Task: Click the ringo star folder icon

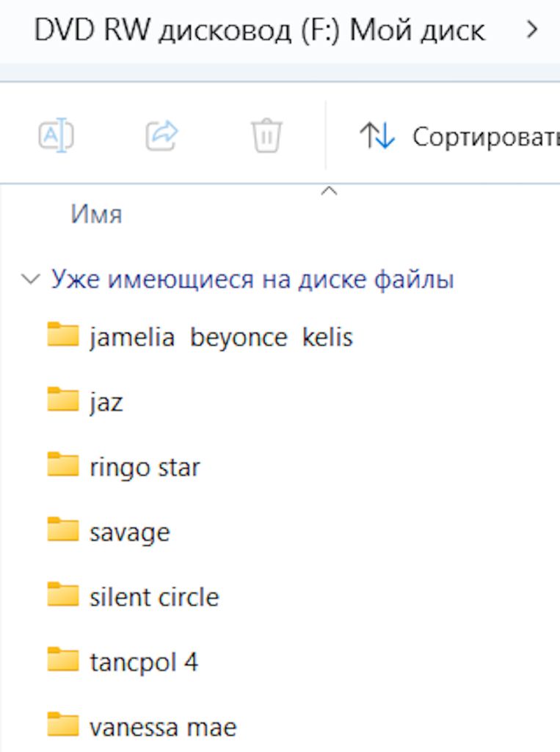Action: [63, 464]
